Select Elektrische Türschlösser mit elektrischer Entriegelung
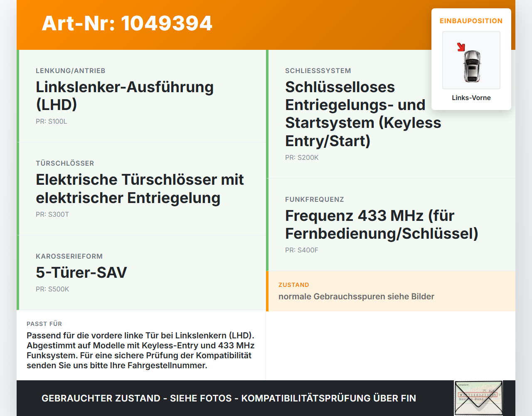This screenshot has height=416, width=532. (x=140, y=188)
